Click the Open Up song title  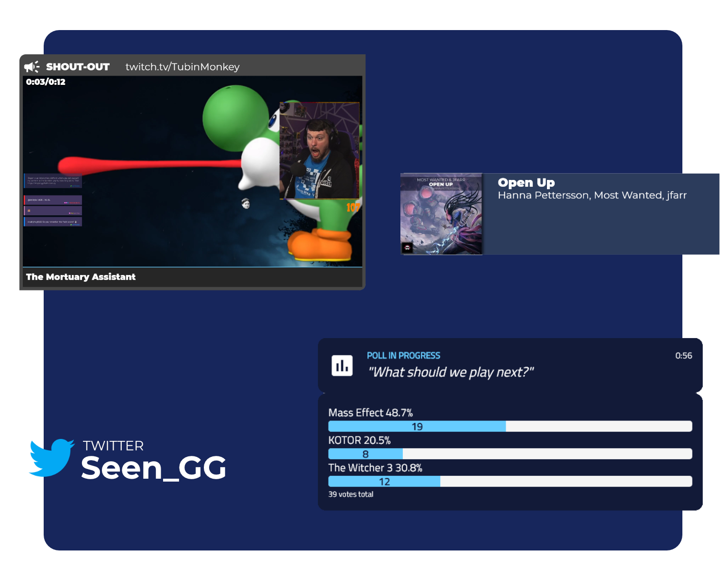tap(526, 183)
